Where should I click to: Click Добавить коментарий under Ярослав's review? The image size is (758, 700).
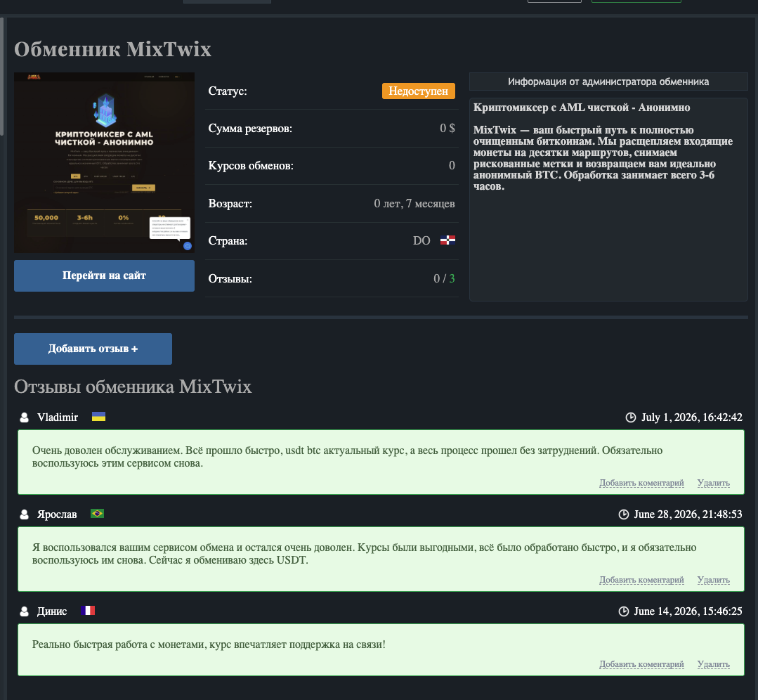click(x=641, y=580)
